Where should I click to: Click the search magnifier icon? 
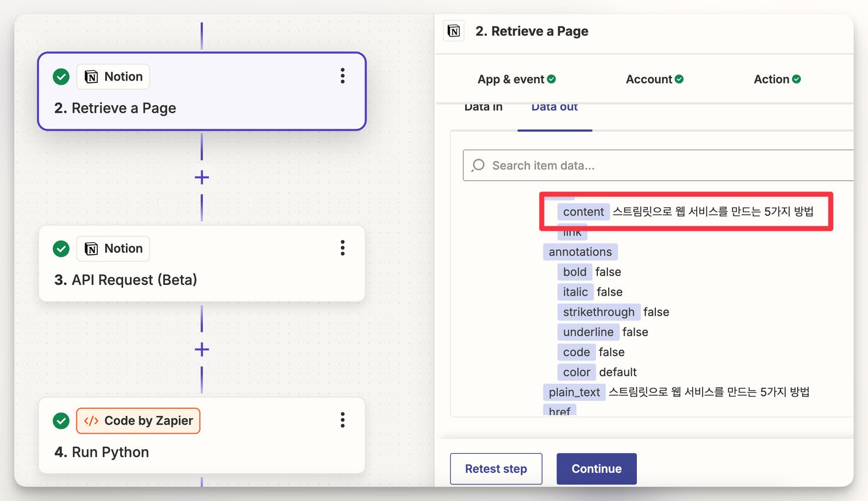tap(478, 166)
